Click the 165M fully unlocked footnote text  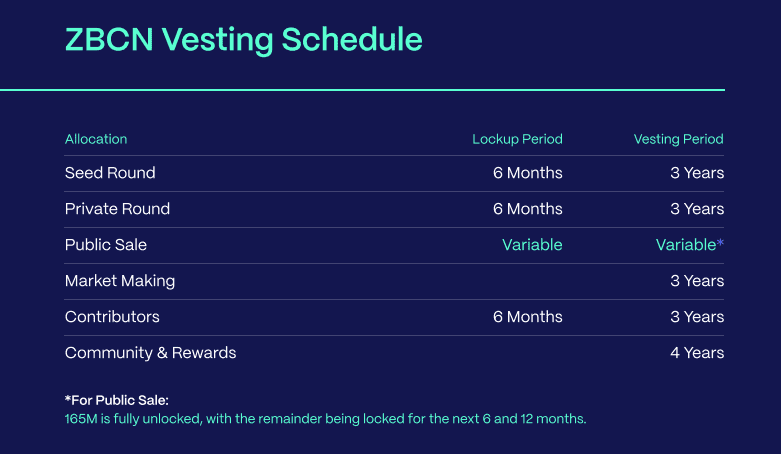tap(325, 418)
